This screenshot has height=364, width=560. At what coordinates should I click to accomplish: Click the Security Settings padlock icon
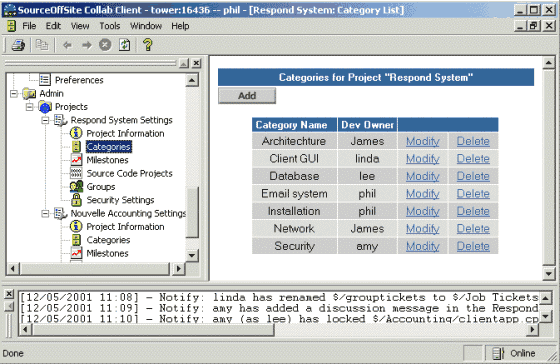pos(76,200)
